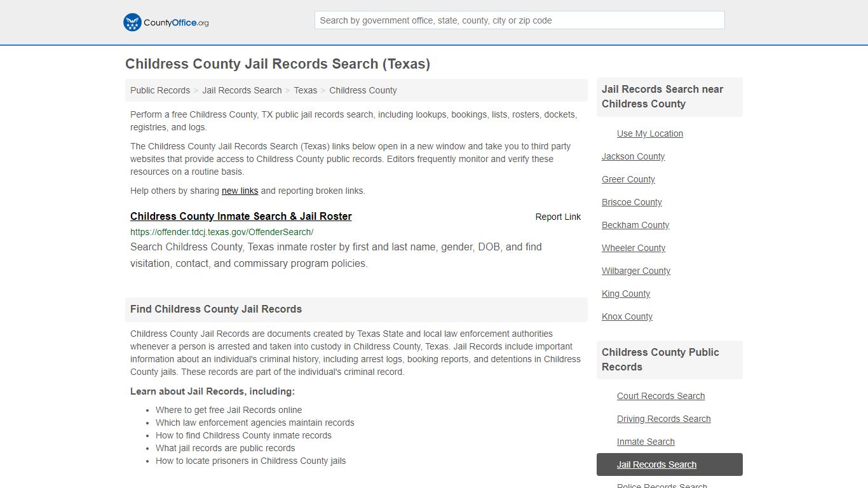Viewport: 868px width, 488px height.
Task: Open Driving Records Search link
Action: coord(664,419)
